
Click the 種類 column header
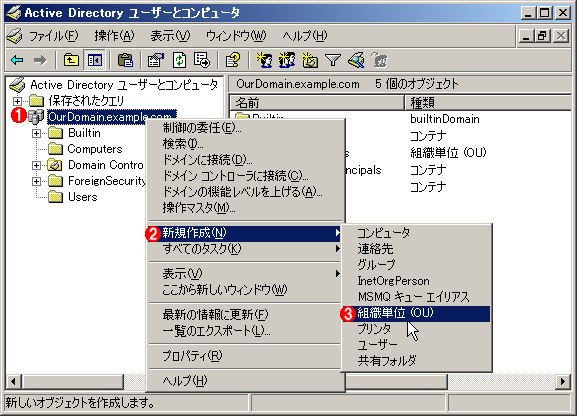pos(488,102)
